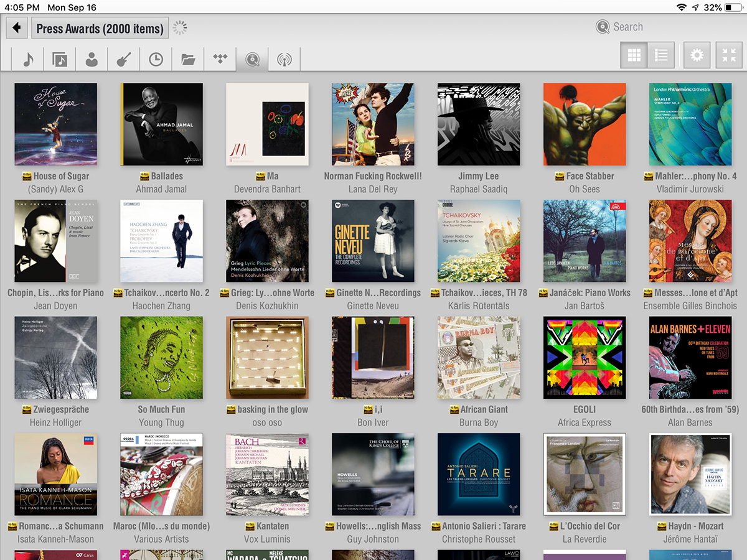Screen dimensions: 747x560
Task: Click the Hi-Res badge beside Janáček: Piano Works
Action: point(542,293)
